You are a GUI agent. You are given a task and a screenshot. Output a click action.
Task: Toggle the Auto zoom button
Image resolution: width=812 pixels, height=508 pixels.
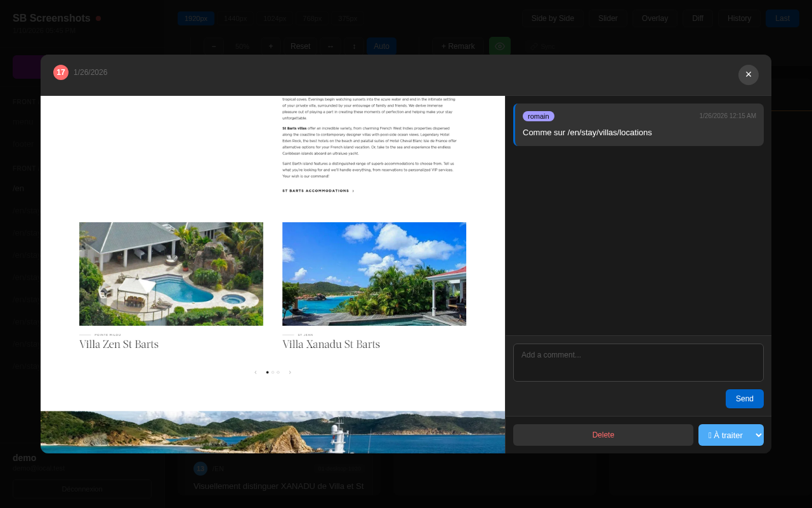click(381, 46)
